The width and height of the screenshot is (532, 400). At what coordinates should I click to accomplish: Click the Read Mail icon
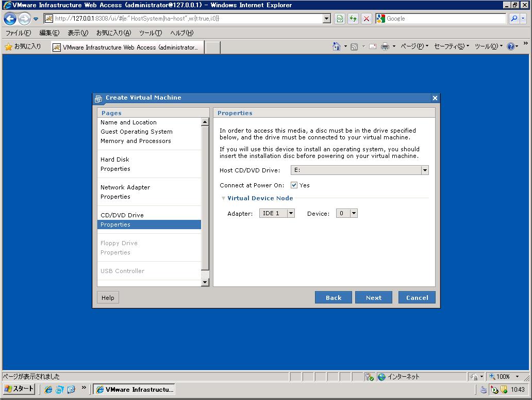[x=373, y=46]
